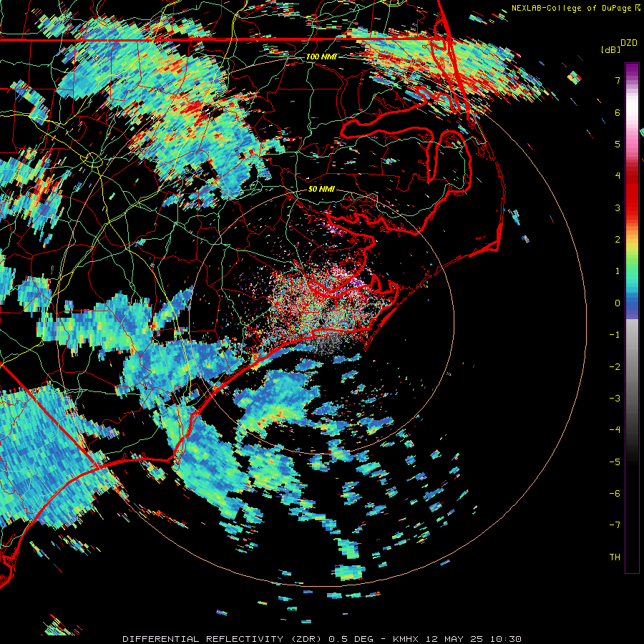This screenshot has width=644, height=644.
Task: Click the -7 value on the color scale
Action: (x=615, y=525)
